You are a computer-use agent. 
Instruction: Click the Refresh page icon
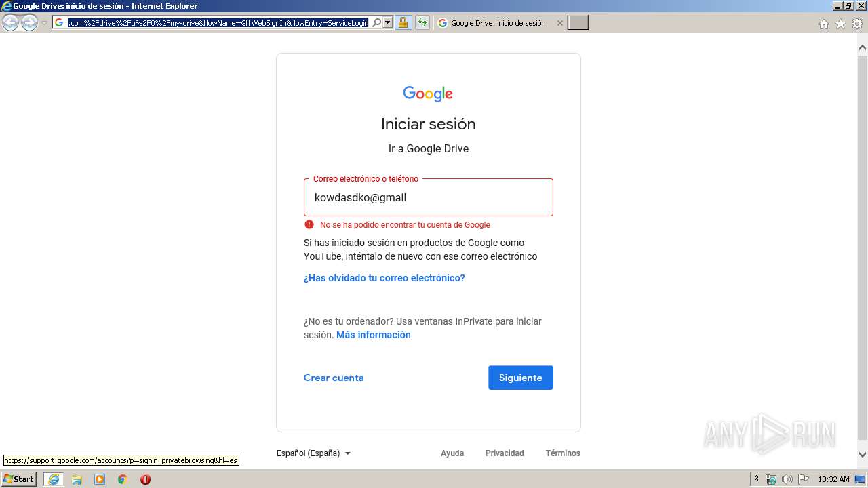click(x=422, y=23)
